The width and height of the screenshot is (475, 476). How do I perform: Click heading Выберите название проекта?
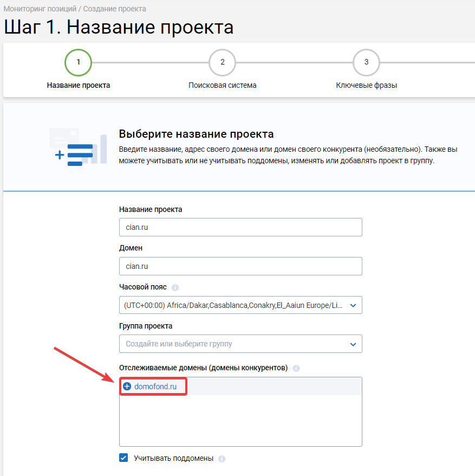click(196, 134)
